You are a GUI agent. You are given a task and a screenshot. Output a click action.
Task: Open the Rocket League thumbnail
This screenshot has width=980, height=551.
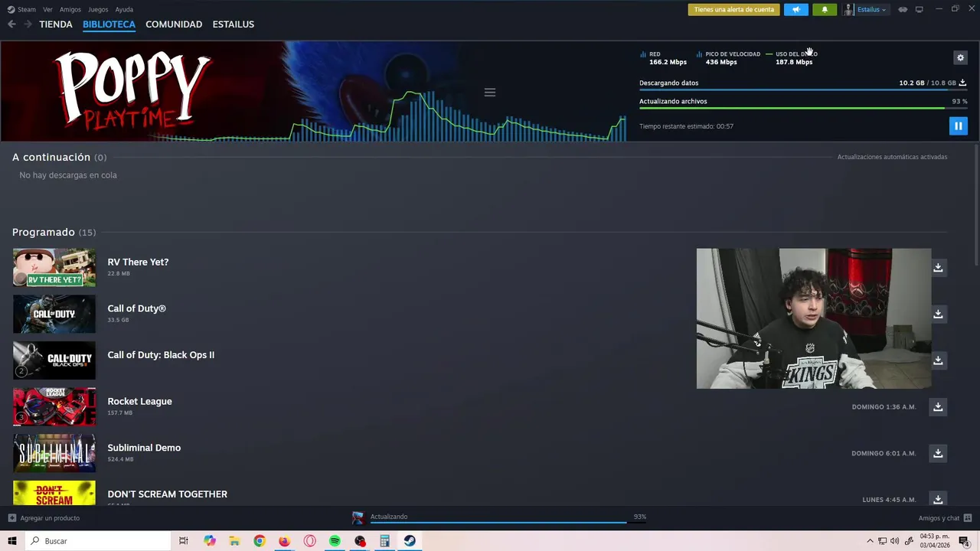click(54, 406)
